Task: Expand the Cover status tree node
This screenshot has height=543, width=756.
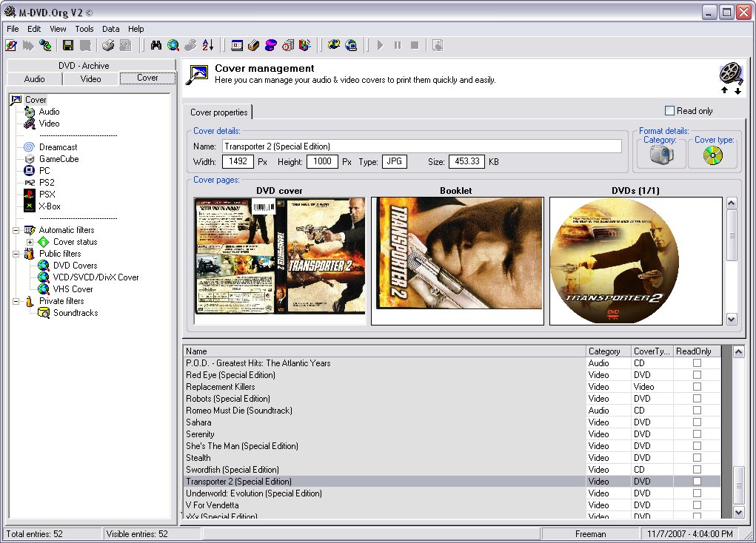Action: click(x=30, y=242)
